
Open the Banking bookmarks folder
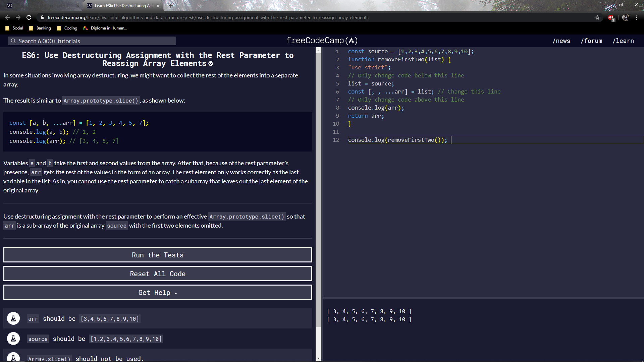(x=40, y=28)
